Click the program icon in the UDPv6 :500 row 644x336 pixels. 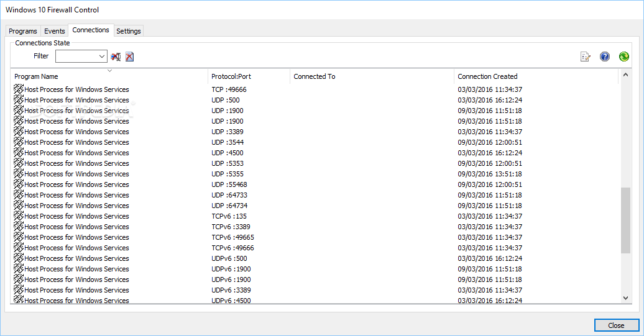point(19,258)
